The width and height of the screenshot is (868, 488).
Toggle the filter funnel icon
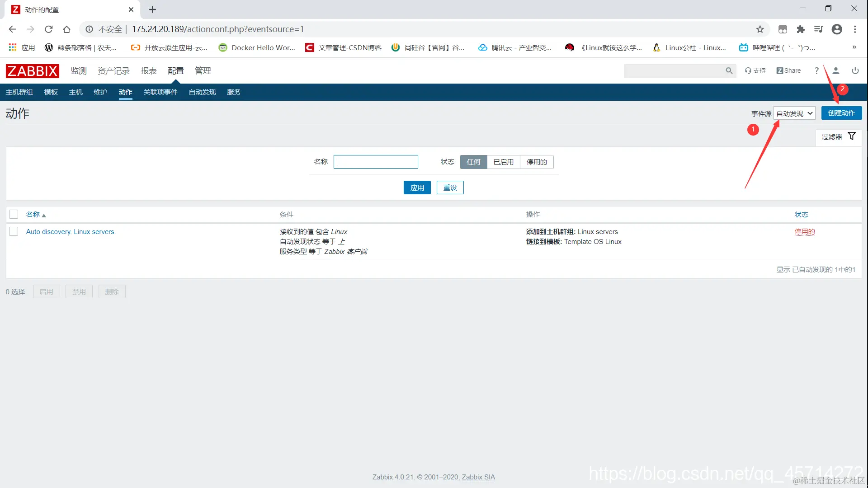point(852,136)
